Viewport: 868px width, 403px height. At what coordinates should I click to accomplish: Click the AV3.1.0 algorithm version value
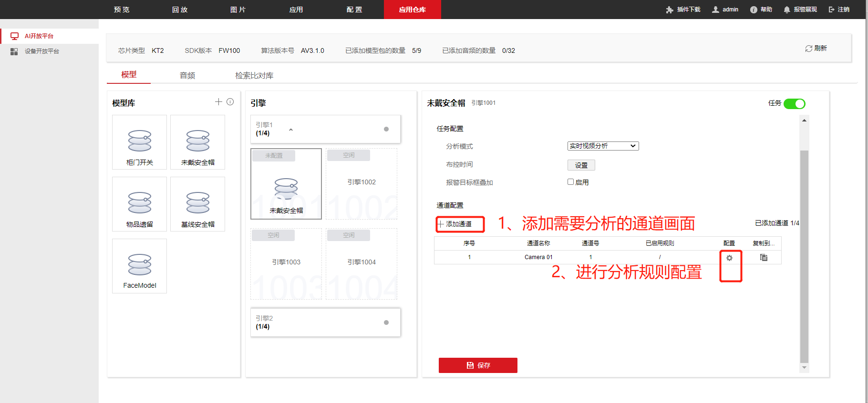click(312, 50)
